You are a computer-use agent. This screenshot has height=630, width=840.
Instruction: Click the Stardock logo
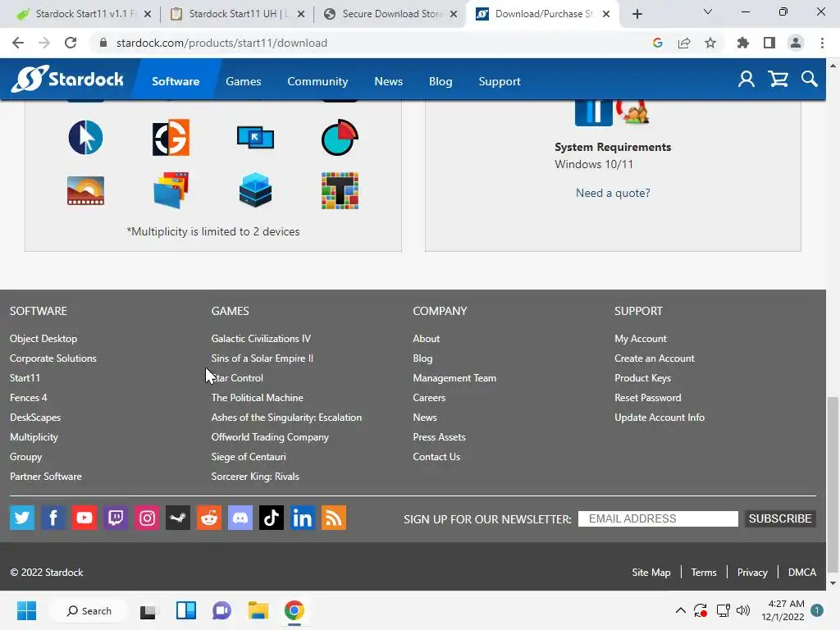[x=67, y=80]
